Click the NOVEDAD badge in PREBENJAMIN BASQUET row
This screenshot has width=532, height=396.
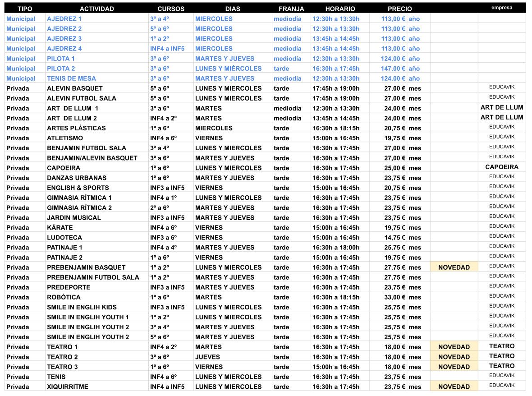coord(454,267)
